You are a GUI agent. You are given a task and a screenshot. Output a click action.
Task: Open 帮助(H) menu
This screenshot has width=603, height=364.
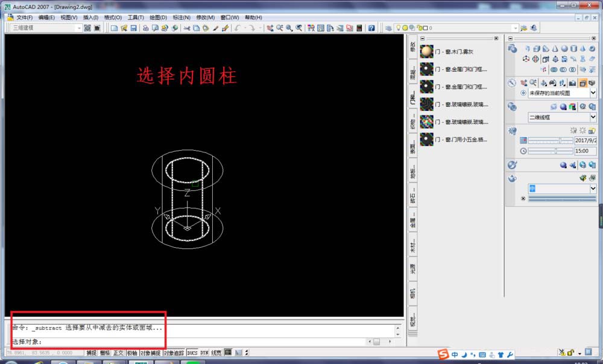(x=253, y=17)
